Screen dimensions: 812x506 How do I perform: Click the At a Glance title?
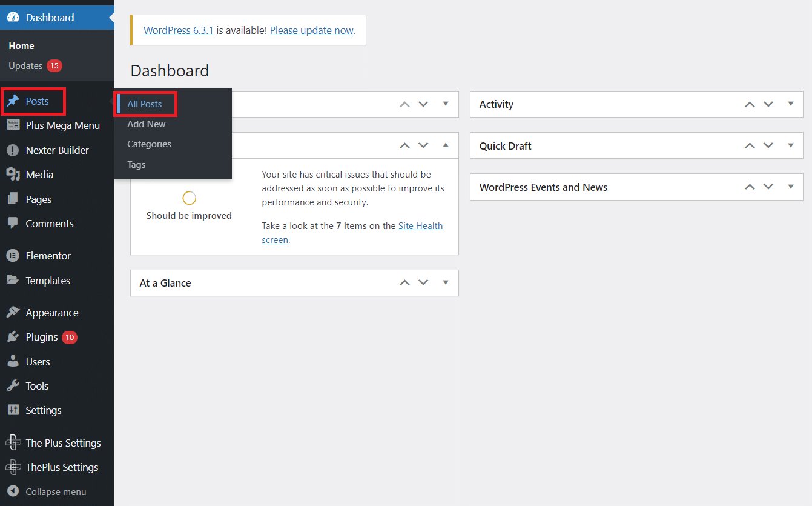coord(165,283)
